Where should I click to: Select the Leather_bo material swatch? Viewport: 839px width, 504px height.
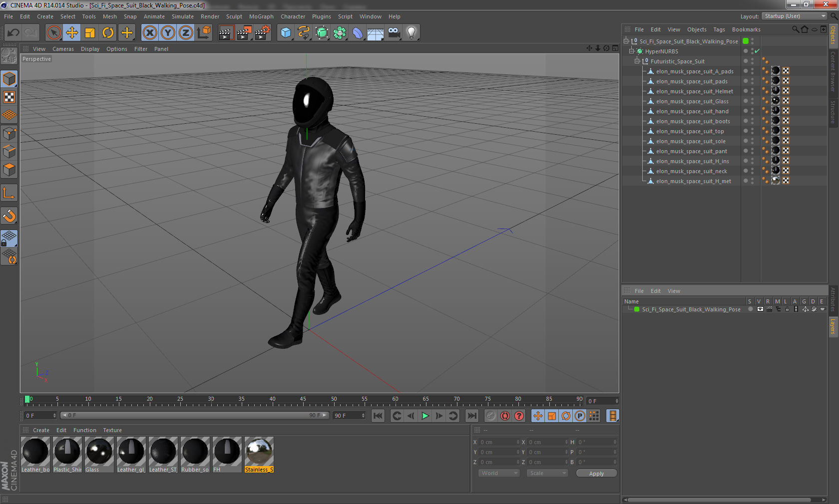[x=35, y=455]
